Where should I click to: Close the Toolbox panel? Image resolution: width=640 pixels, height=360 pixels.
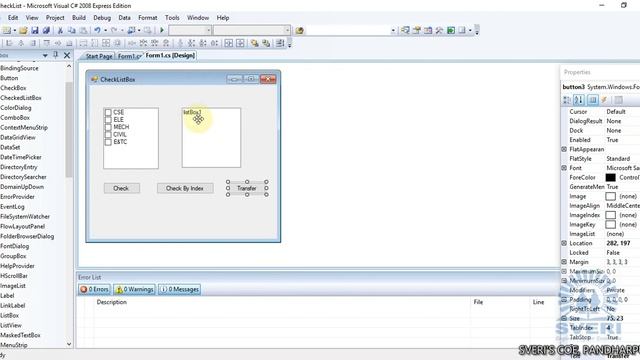point(67,55)
